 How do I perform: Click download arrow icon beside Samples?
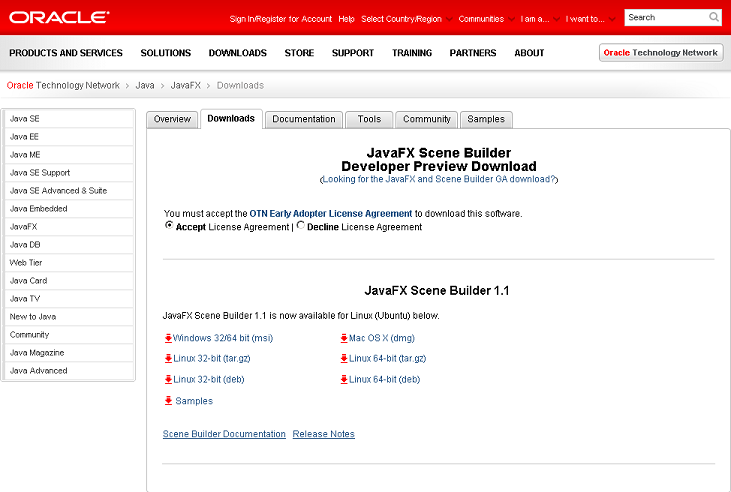click(x=168, y=401)
